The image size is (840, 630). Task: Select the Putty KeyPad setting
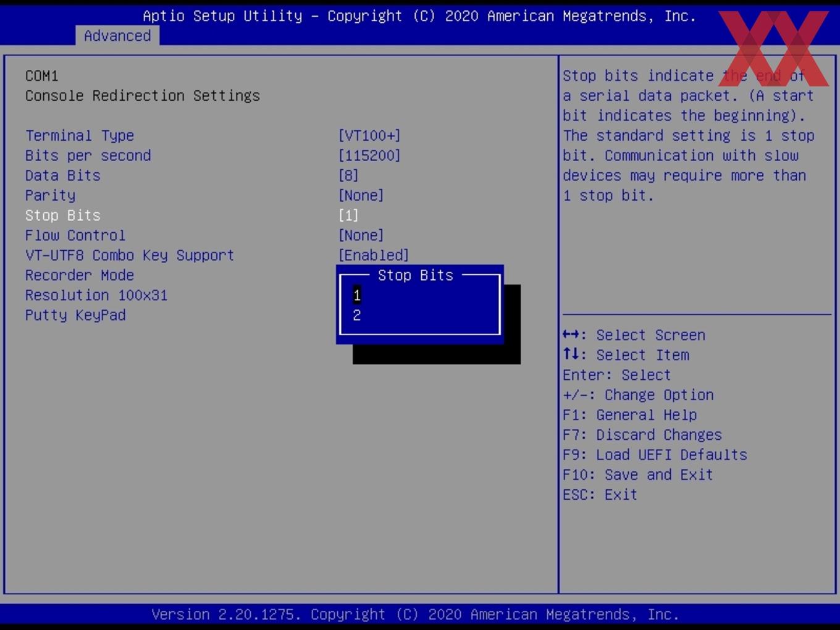click(x=75, y=315)
